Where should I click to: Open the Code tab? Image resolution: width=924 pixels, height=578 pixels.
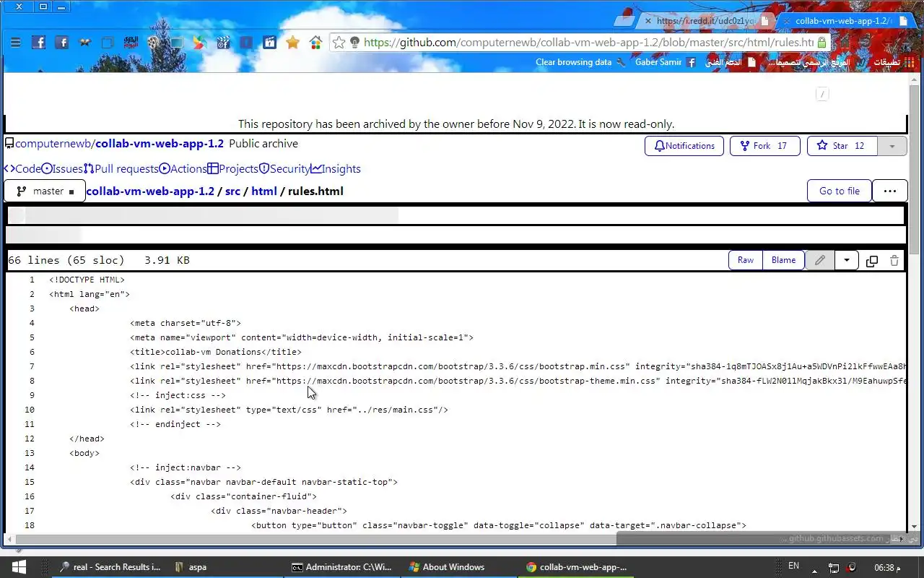coord(23,168)
